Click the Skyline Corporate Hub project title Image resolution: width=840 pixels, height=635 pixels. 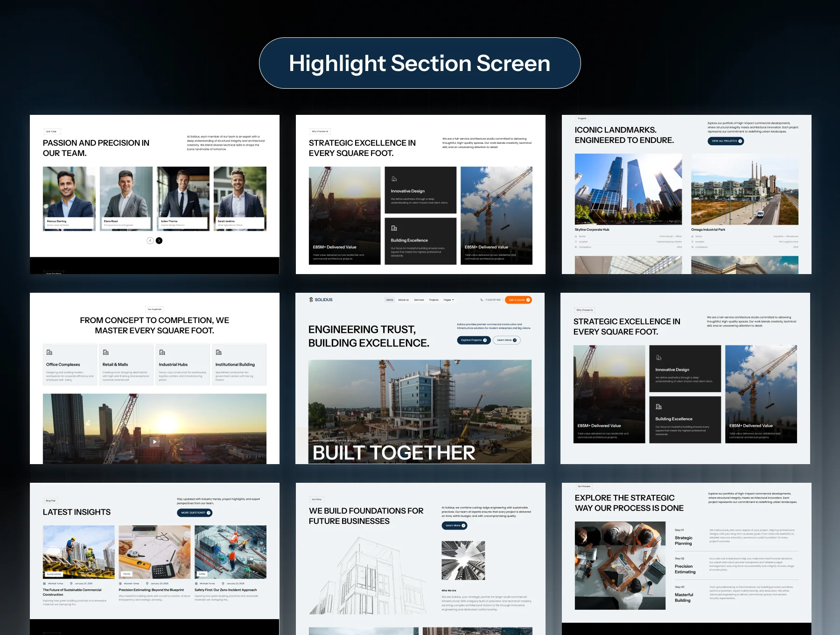(x=592, y=230)
